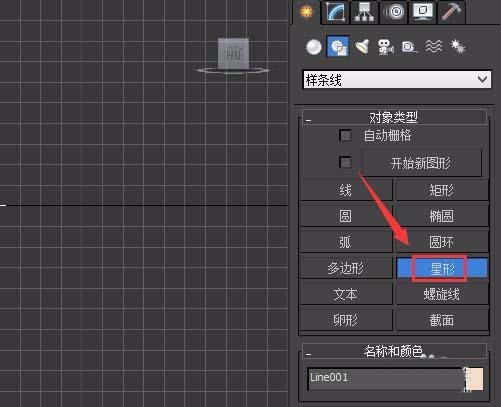Image resolution: width=501 pixels, height=407 pixels.
Task: Collapse the 对象类型 rollout
Action: [x=394, y=117]
